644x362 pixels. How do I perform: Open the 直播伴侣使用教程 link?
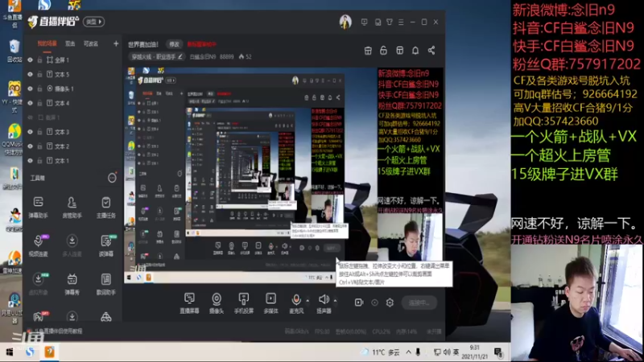pyautogui.click(x=58, y=331)
